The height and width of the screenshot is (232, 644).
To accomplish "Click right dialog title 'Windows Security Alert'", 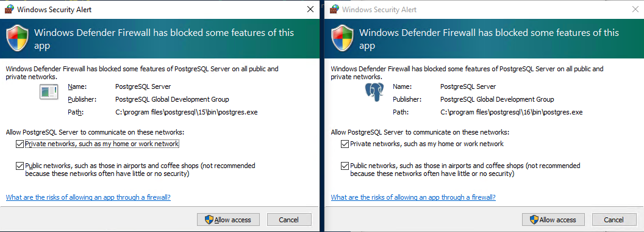I will pyautogui.click(x=379, y=9).
